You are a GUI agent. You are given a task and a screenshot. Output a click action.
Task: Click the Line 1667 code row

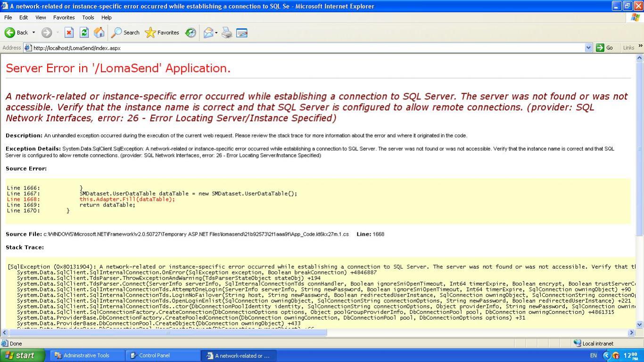click(x=152, y=194)
